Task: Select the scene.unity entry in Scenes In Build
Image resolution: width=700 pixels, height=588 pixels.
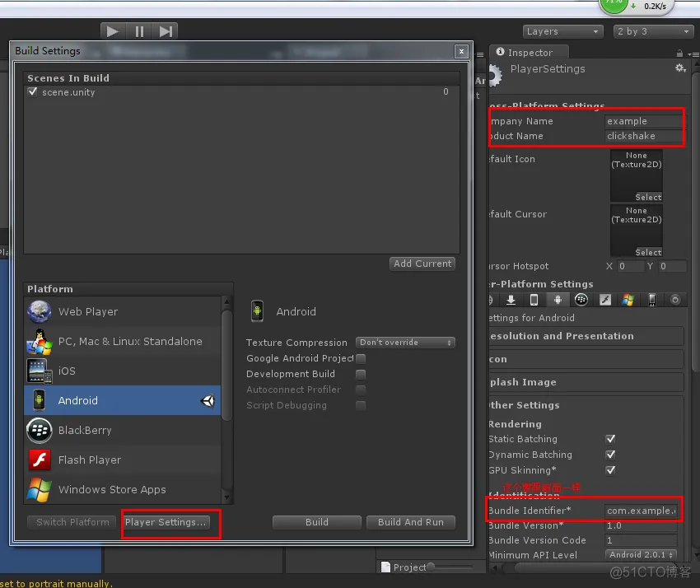Action: tap(241, 92)
